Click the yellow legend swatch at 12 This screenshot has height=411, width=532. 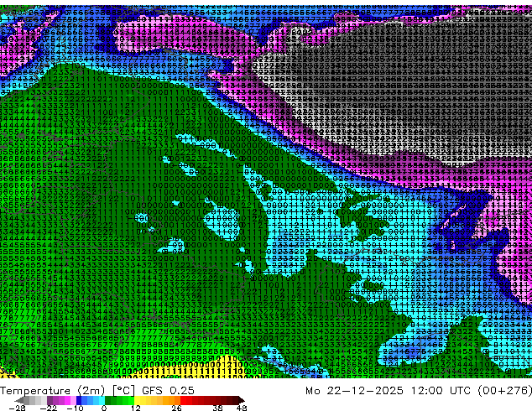137,400
